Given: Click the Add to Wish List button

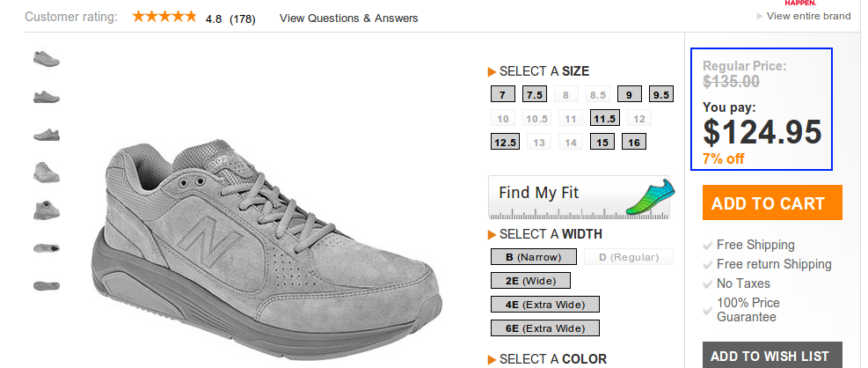Looking at the screenshot, I should tap(771, 356).
